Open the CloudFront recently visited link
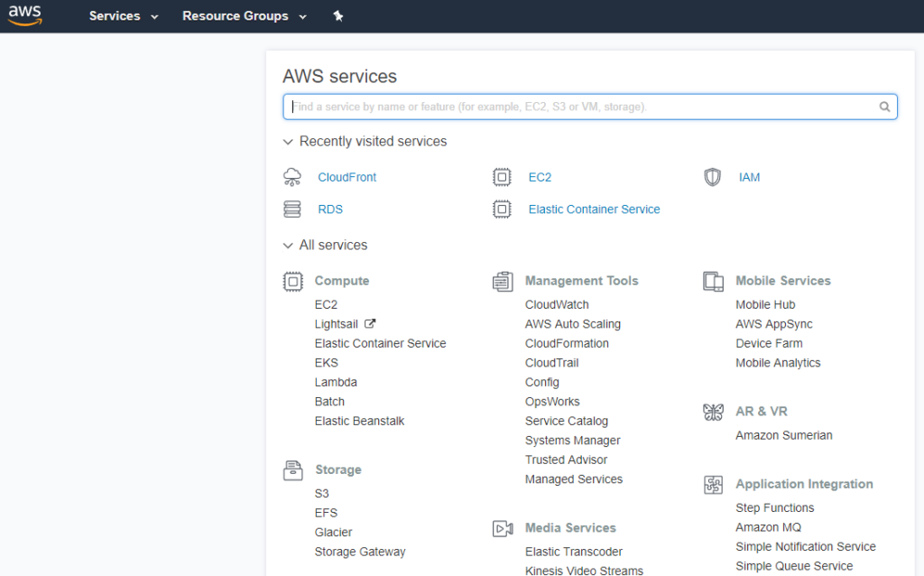The width and height of the screenshot is (924, 576). pos(346,177)
